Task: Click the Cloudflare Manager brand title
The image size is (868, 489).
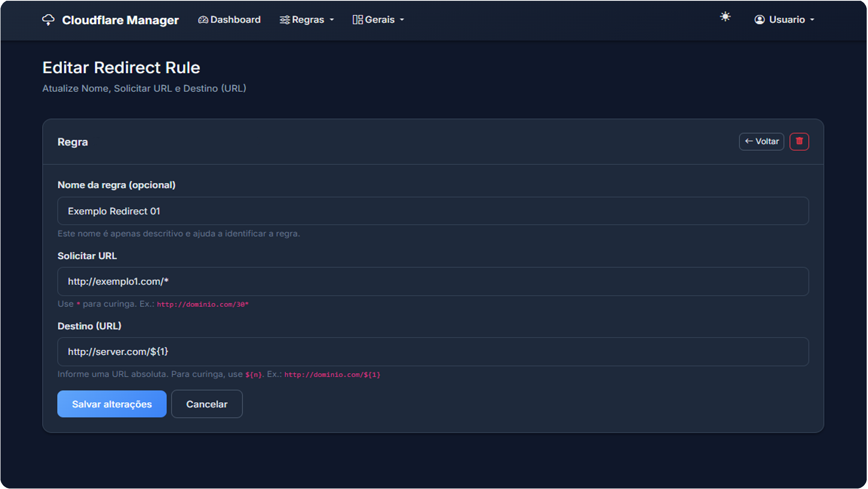Action: pos(120,20)
